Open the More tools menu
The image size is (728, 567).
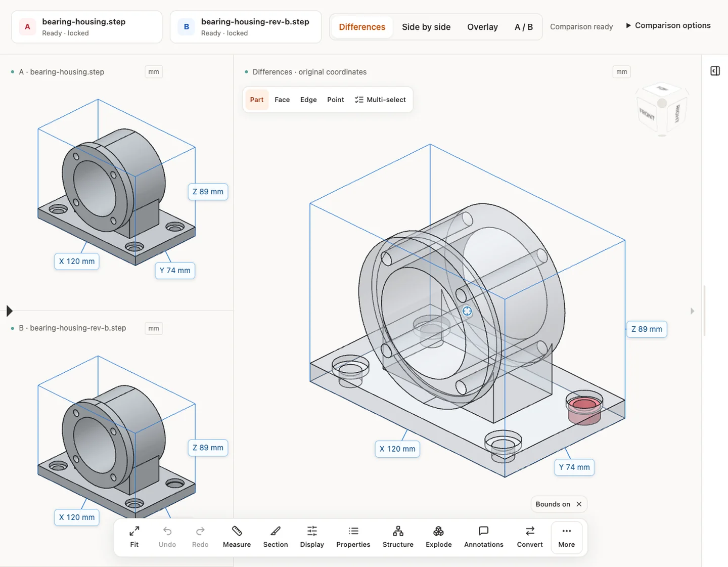point(567,537)
